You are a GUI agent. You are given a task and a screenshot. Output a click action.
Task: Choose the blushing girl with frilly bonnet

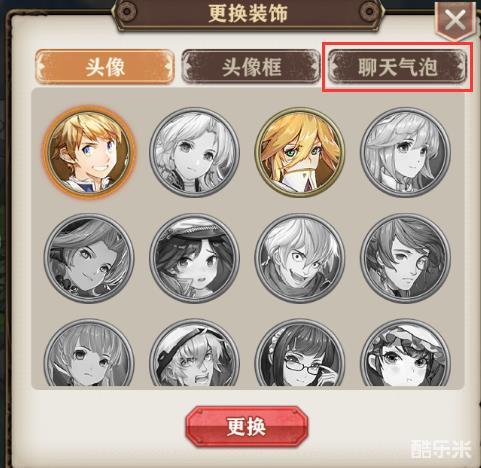pyautogui.click(x=405, y=353)
